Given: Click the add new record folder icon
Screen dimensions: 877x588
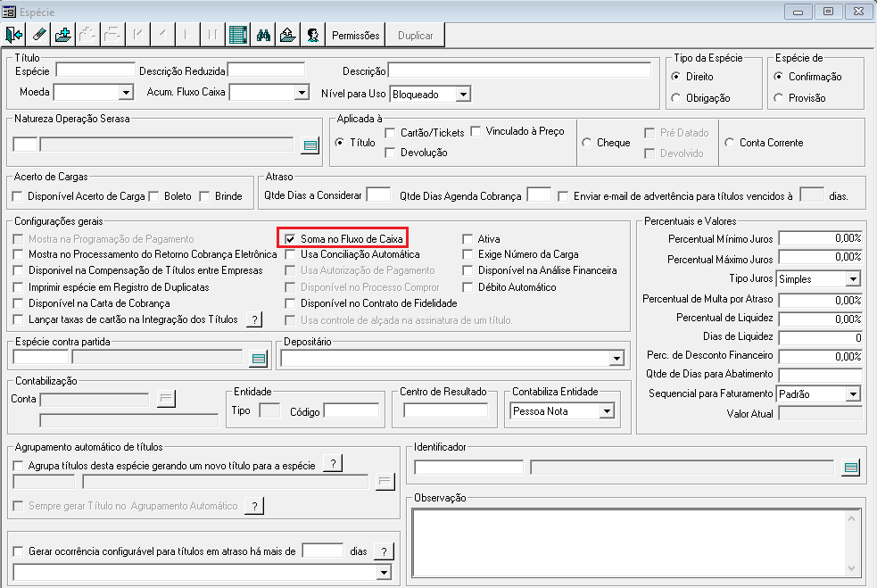Looking at the screenshot, I should point(63,36).
